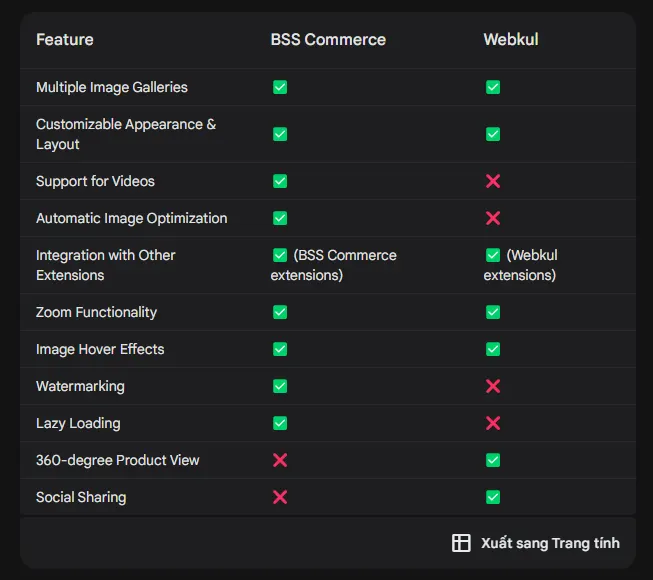Click BSS Commerce red cross for 360-degree Product View

280,460
